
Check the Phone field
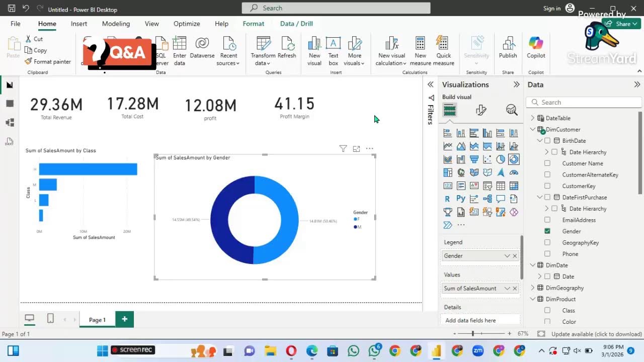coord(547,254)
